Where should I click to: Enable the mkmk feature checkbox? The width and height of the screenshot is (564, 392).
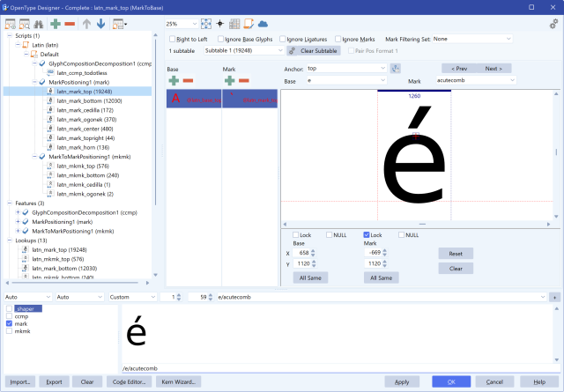point(10,331)
